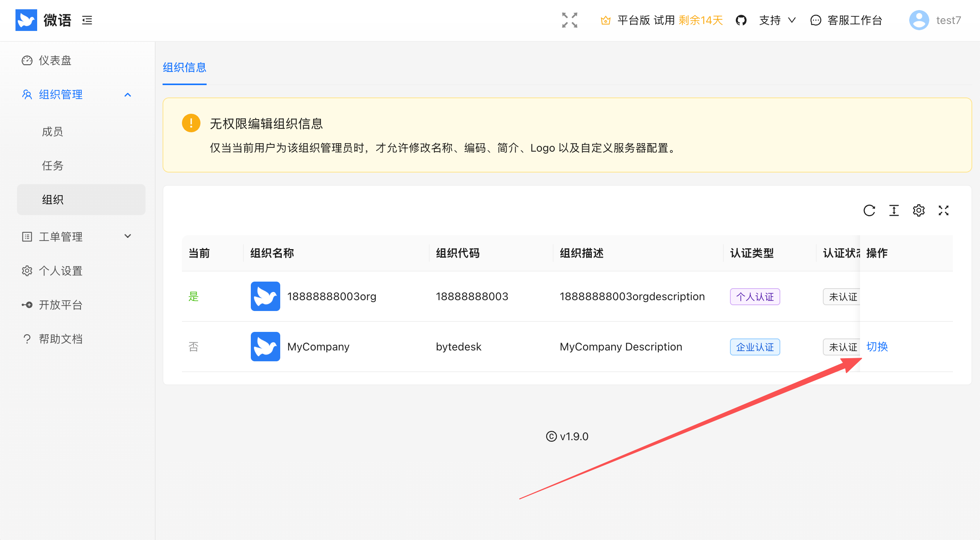The height and width of the screenshot is (540, 980).
Task: Click the 企业认证 tag
Action: pyautogui.click(x=755, y=347)
